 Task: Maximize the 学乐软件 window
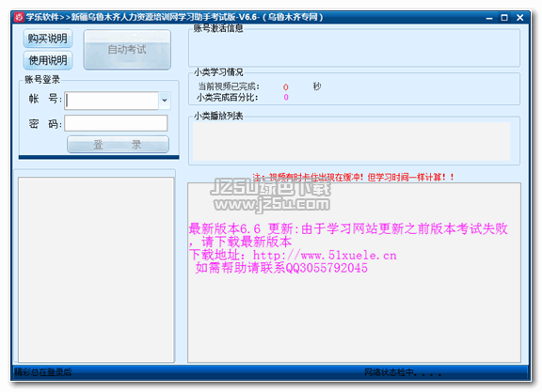coord(504,18)
